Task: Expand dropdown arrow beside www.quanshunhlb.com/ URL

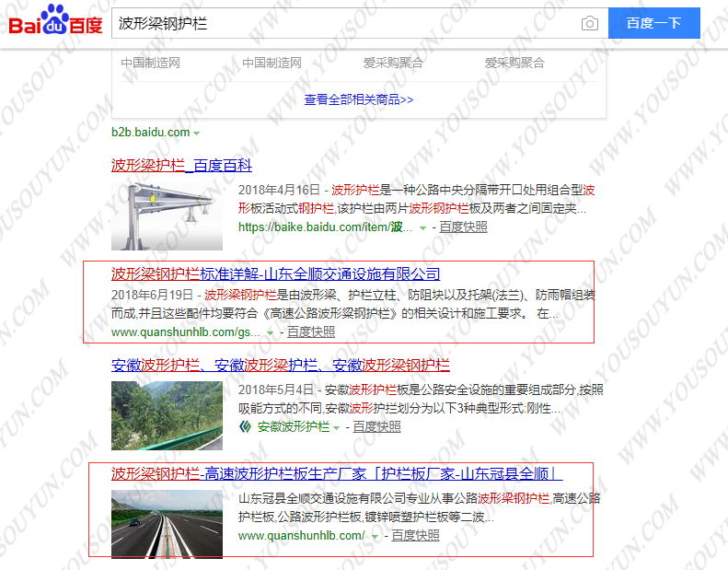Action: point(376,537)
